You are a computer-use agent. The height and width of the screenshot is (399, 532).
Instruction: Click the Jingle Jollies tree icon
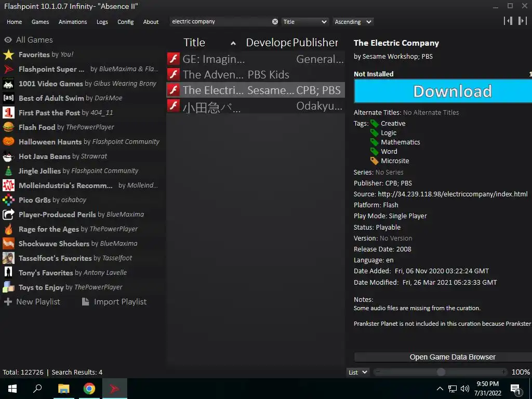8,171
